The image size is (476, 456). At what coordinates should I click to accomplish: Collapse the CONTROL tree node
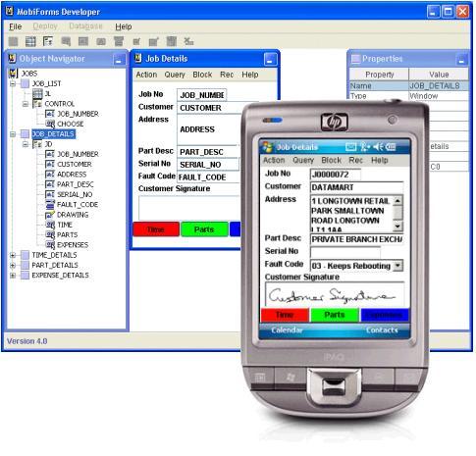[26, 104]
